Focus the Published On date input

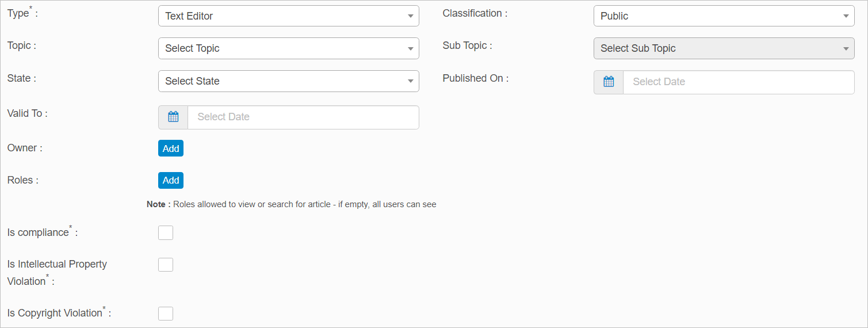(738, 82)
